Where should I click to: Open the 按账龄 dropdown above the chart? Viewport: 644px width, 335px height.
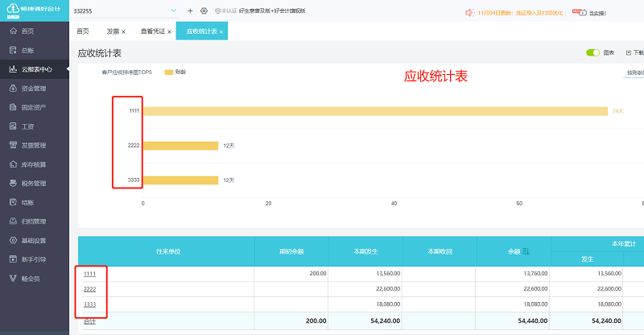(x=634, y=72)
